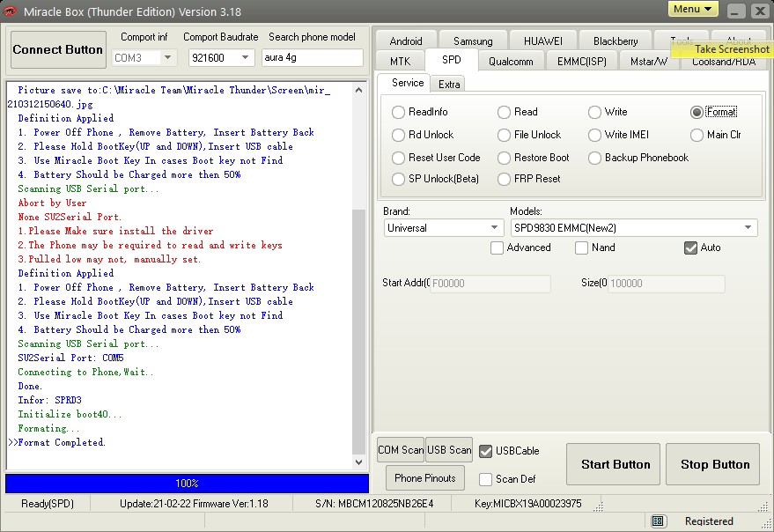Click the 'SU2Serial Port: COM5' log line
Image resolution: width=774 pixels, height=532 pixels.
pos(70,358)
